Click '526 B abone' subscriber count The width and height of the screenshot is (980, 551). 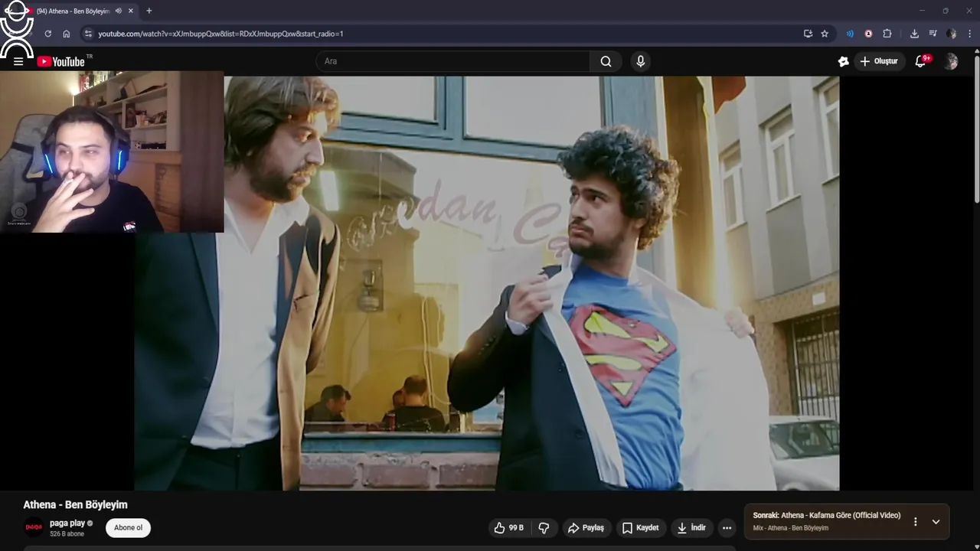67,534
